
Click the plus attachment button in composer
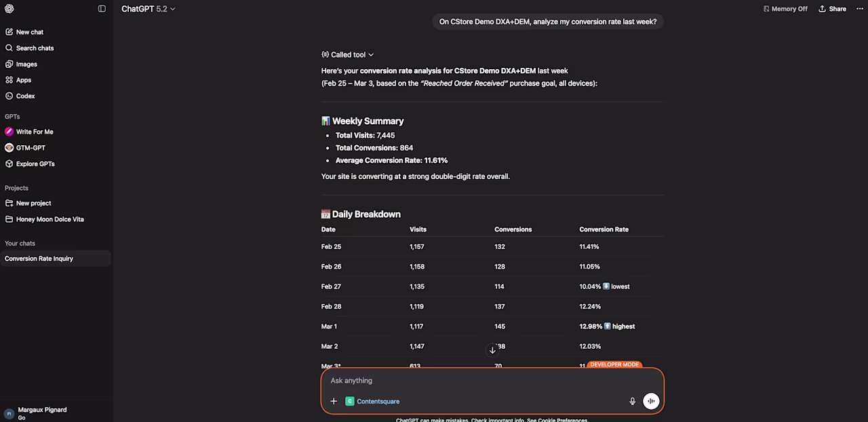point(334,401)
